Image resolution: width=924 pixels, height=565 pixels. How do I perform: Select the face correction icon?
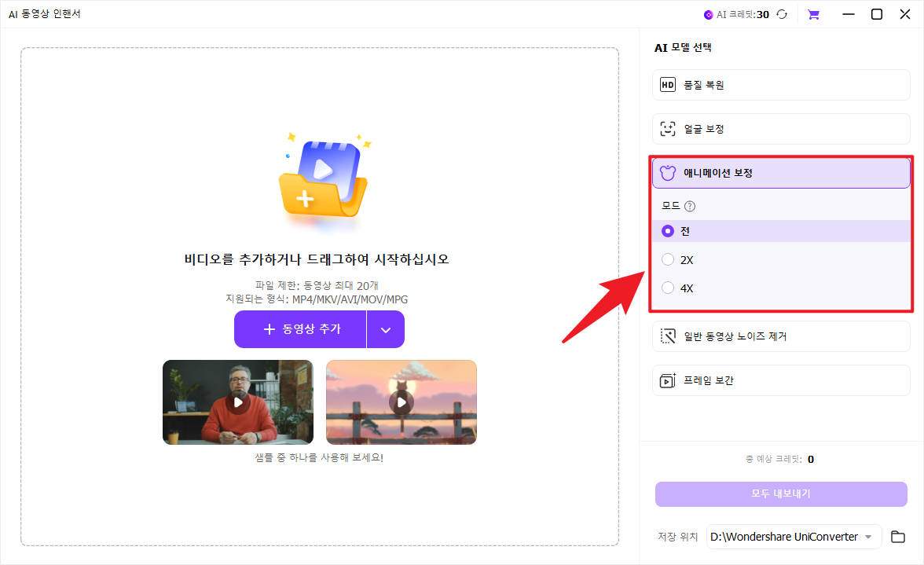click(668, 129)
